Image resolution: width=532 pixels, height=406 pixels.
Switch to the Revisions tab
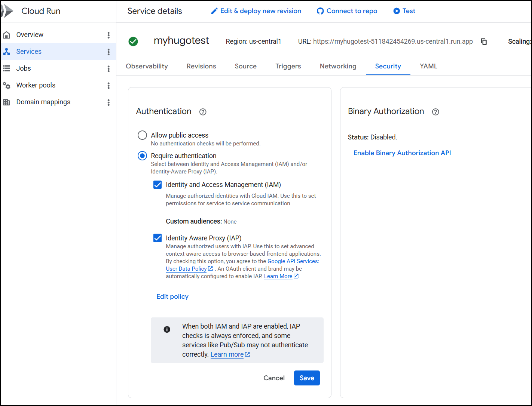pyautogui.click(x=201, y=66)
